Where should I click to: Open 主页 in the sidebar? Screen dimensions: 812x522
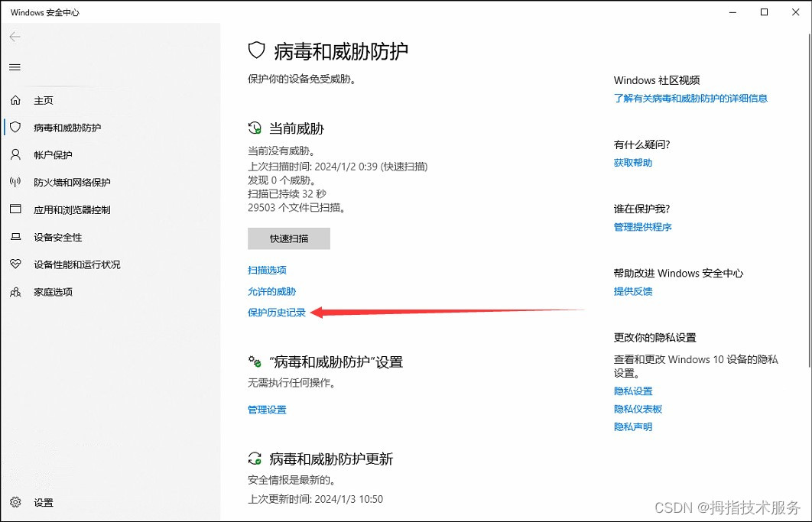(x=44, y=100)
